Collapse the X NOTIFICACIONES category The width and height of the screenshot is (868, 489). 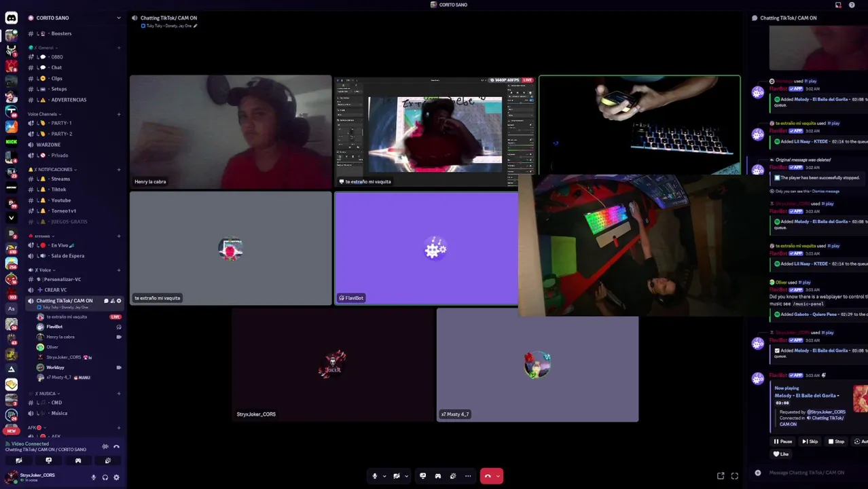(x=53, y=169)
